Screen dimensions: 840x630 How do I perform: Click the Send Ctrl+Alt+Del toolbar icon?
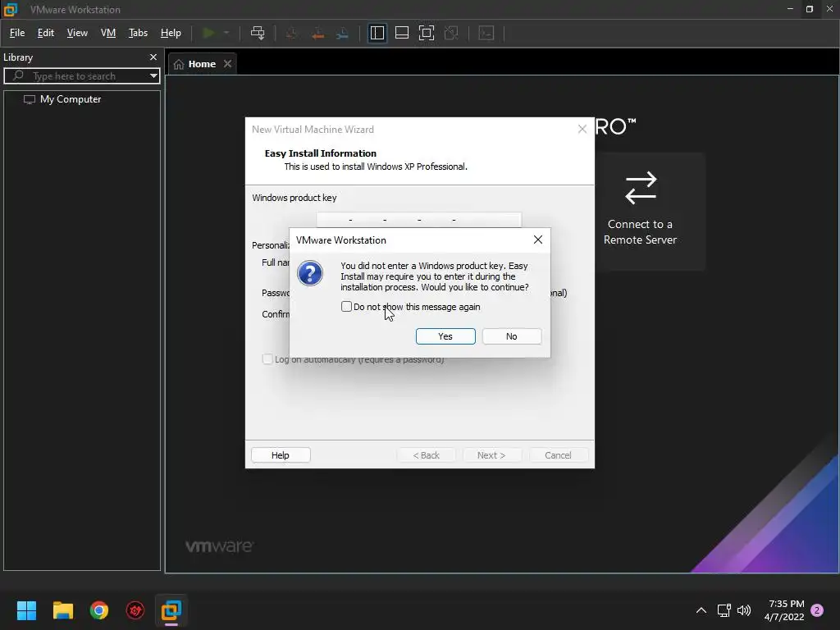point(258,33)
